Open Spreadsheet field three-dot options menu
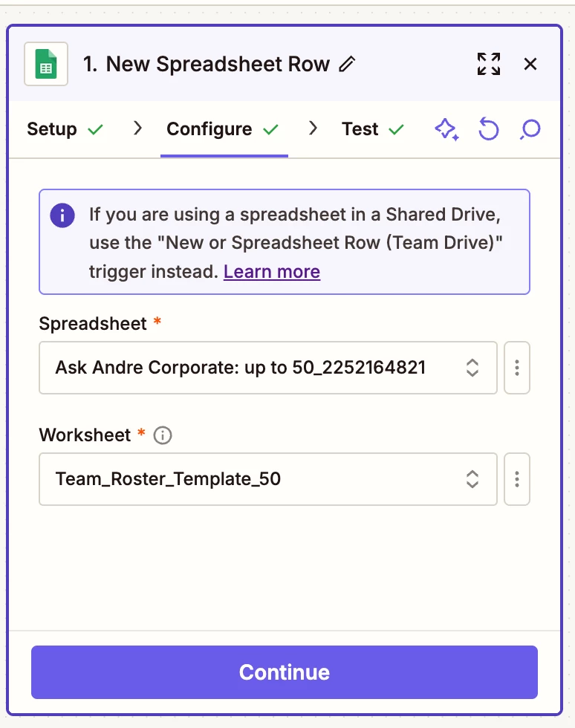The height and width of the screenshot is (728, 575). click(517, 368)
